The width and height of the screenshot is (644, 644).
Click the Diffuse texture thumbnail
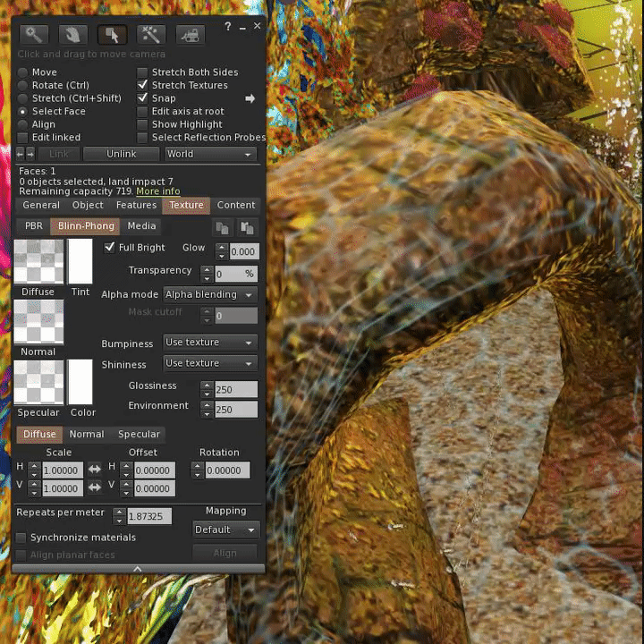[x=38, y=261]
